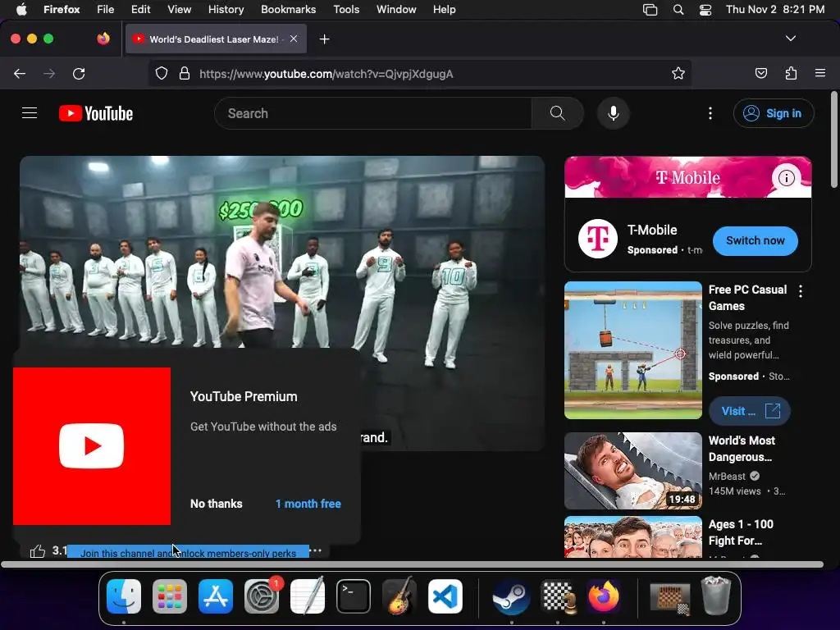Click the T-Mobile ad info icon

786,177
